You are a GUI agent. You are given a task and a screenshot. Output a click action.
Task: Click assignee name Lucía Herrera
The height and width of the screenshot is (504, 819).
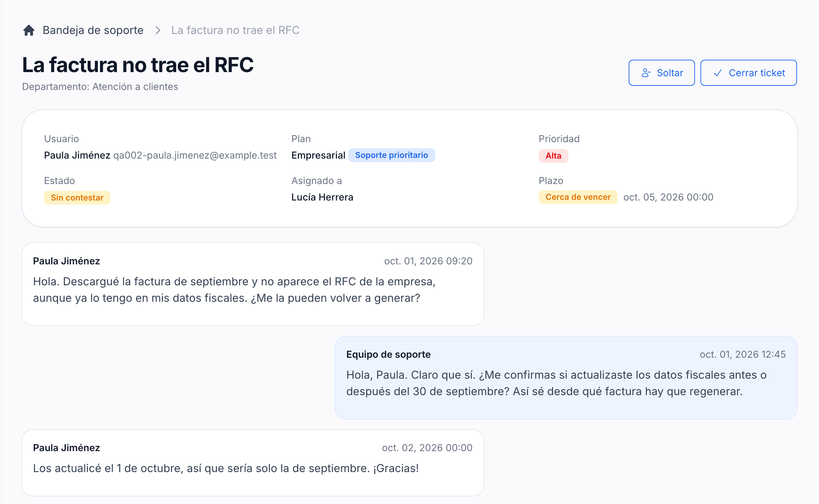322,197
